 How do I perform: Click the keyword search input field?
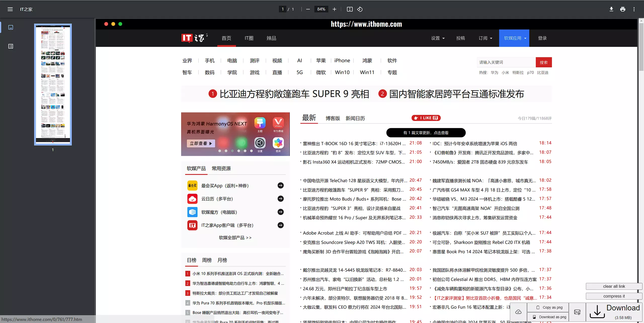tap(506, 62)
